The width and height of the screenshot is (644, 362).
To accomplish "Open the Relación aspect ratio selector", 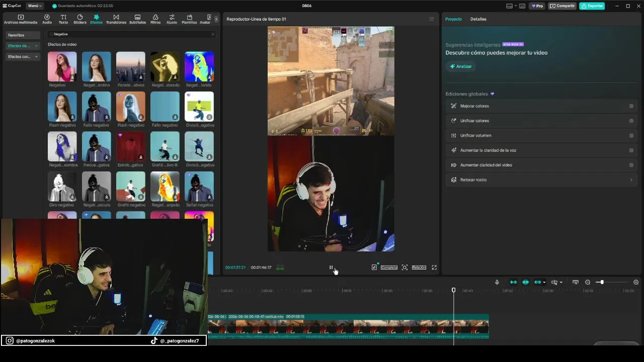I will pyautogui.click(x=419, y=267).
